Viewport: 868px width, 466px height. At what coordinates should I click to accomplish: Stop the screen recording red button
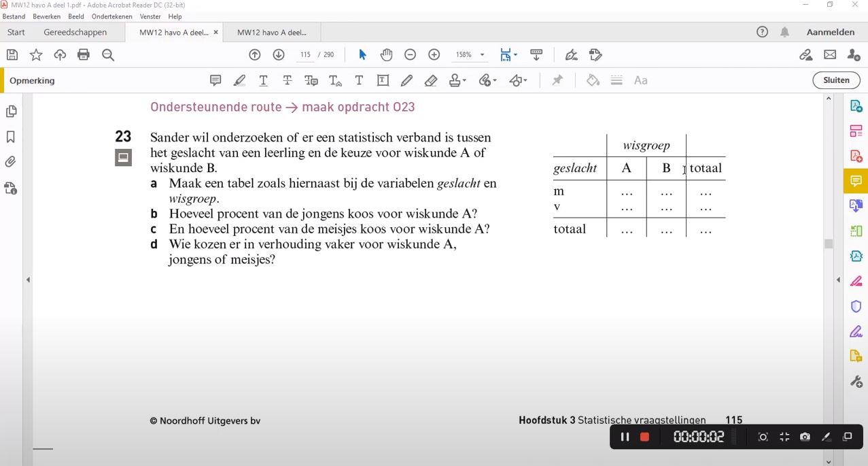pos(644,437)
